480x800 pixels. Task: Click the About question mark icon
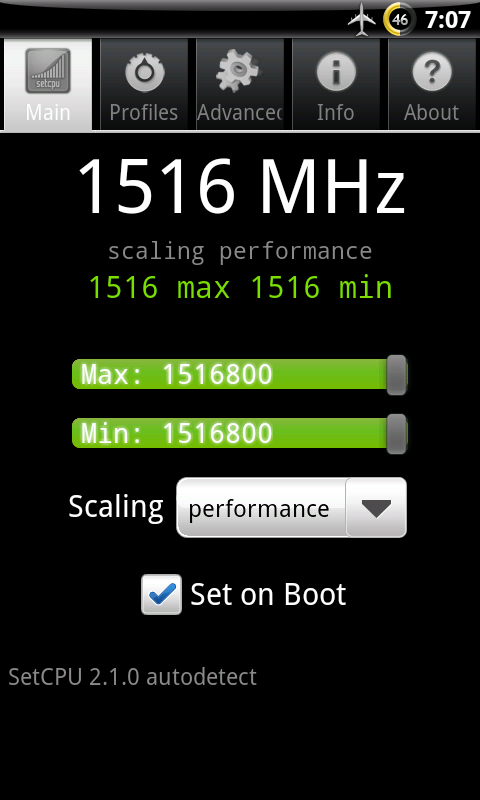point(432,71)
